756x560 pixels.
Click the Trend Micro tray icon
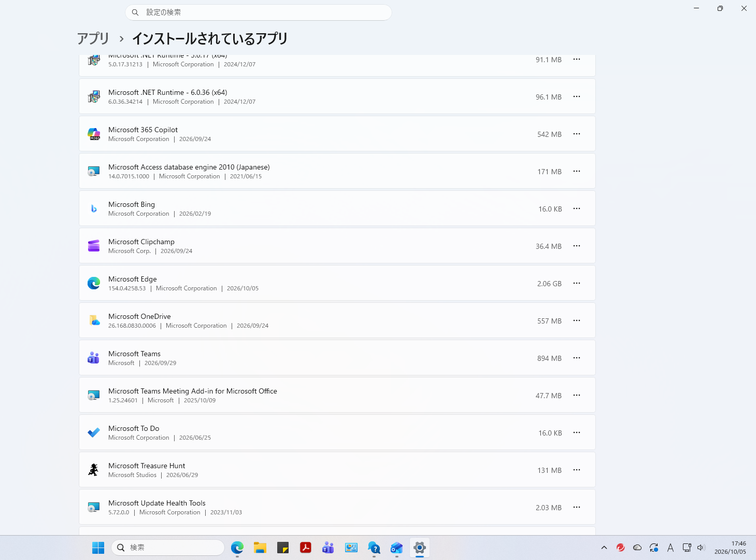pyautogui.click(x=621, y=548)
